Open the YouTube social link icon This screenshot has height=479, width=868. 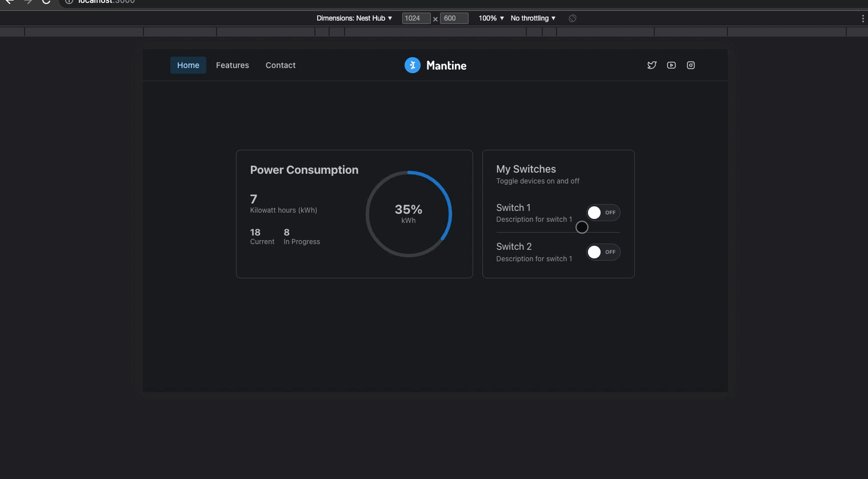(671, 65)
